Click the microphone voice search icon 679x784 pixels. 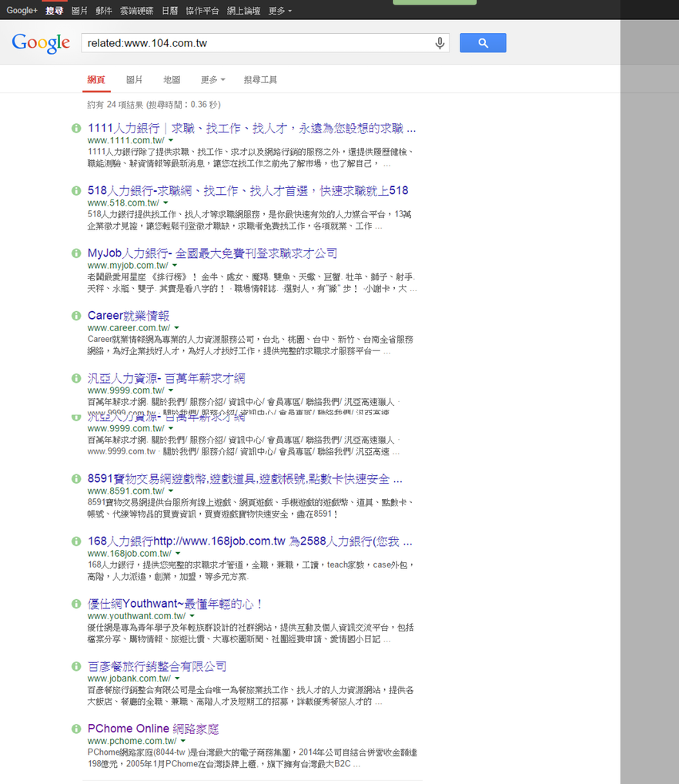pos(440,43)
